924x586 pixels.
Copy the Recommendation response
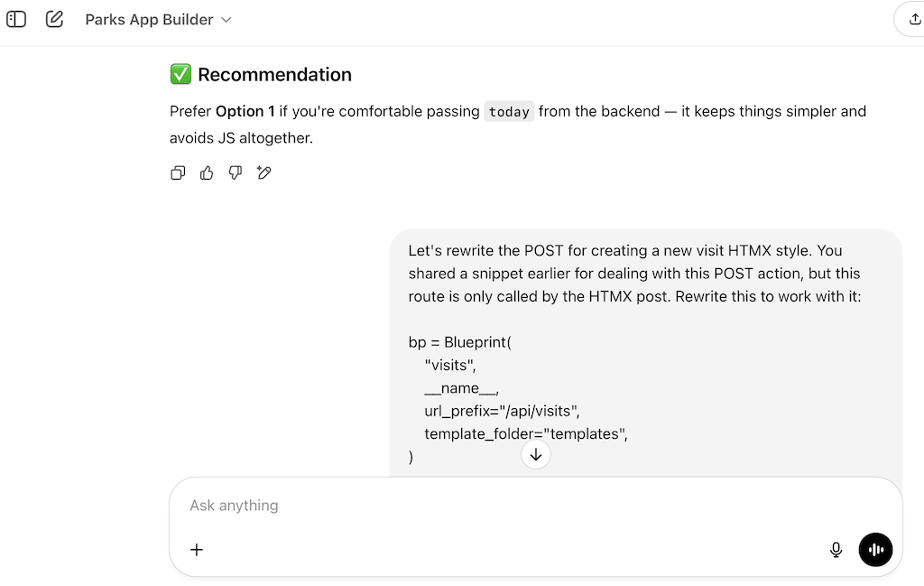point(178,172)
